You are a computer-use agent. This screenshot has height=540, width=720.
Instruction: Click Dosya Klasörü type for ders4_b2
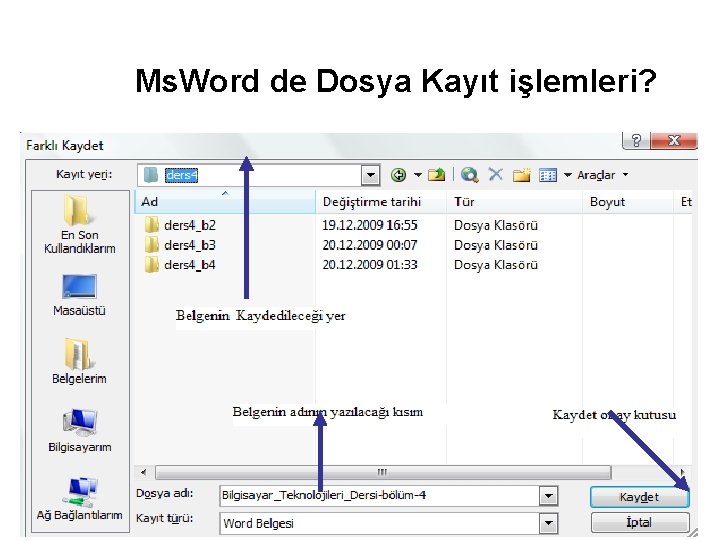(495, 225)
